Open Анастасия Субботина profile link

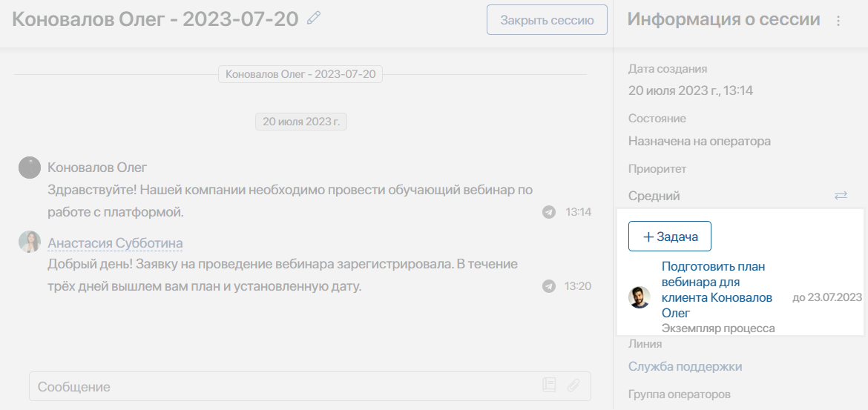(115, 243)
